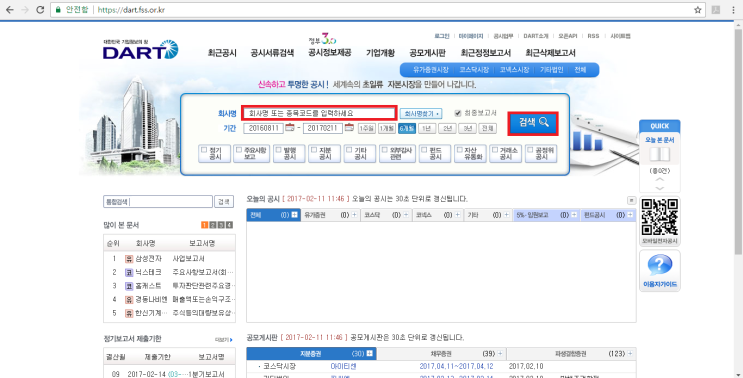Open the 공모게시판 menu
The image size is (743, 378).
click(x=427, y=53)
